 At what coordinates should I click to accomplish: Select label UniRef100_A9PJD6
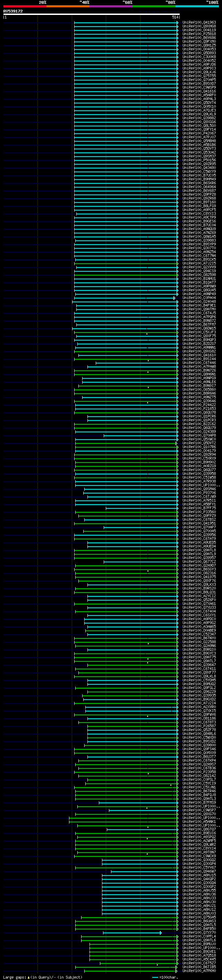point(199,65)
